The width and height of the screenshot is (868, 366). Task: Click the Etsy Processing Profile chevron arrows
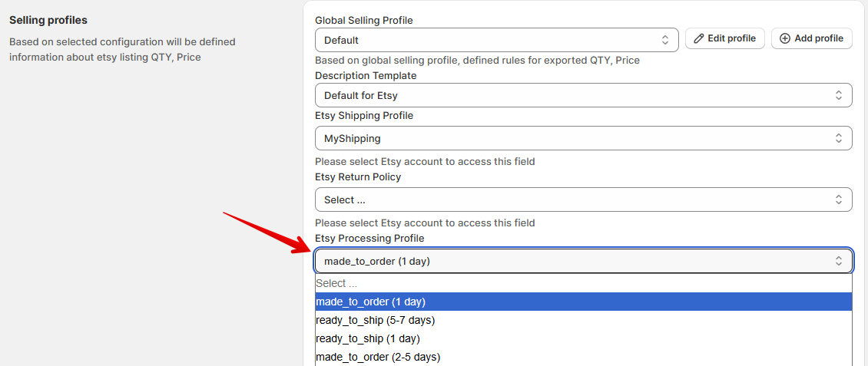pyautogui.click(x=839, y=261)
